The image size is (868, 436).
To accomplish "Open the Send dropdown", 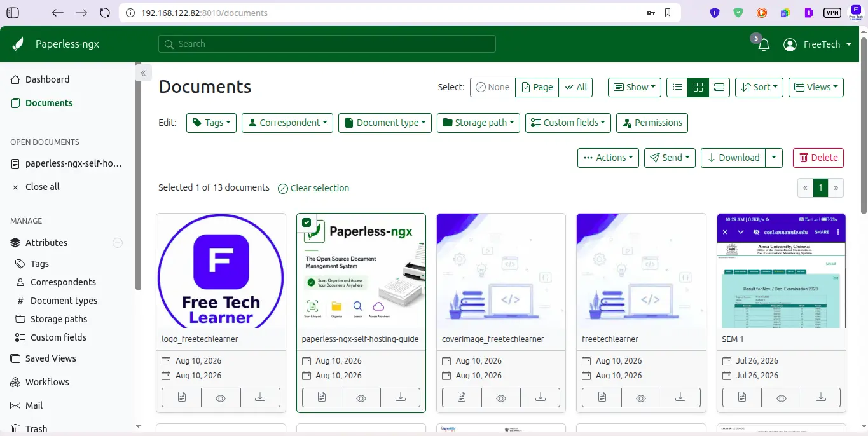I will click(x=670, y=158).
